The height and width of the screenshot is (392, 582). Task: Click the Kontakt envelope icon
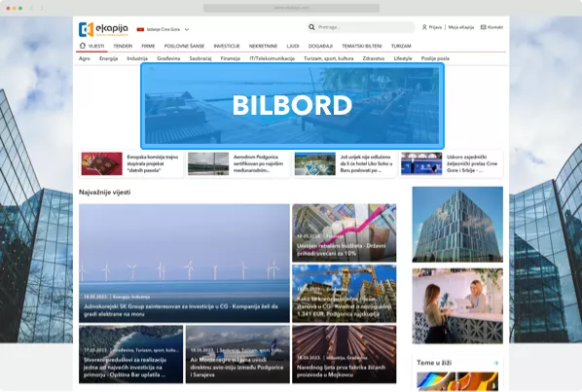484,27
